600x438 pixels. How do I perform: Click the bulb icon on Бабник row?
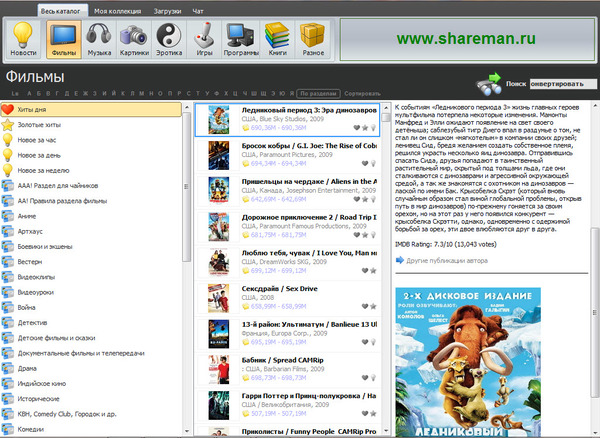pos(373,378)
